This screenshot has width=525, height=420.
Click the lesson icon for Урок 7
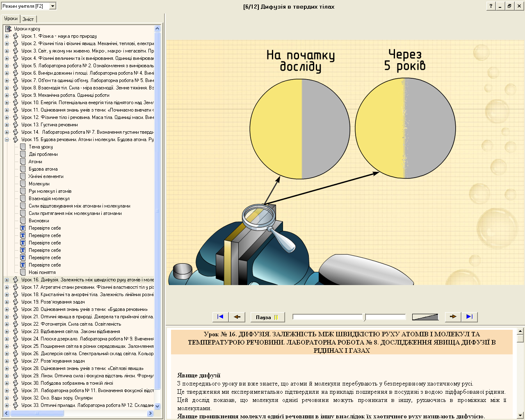16,80
